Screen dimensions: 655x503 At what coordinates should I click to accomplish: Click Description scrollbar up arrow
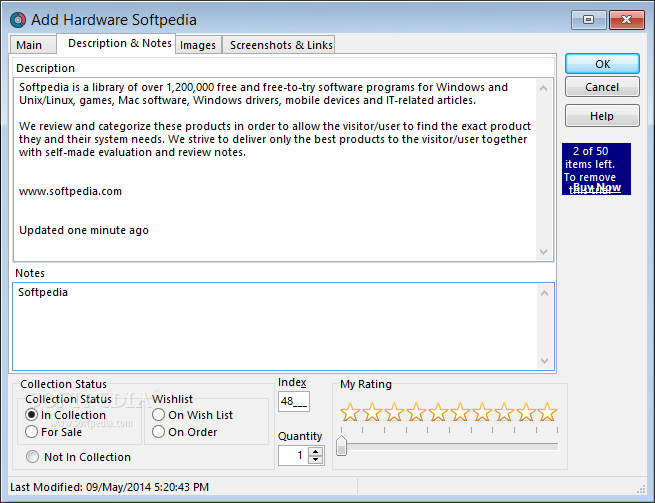coord(543,88)
